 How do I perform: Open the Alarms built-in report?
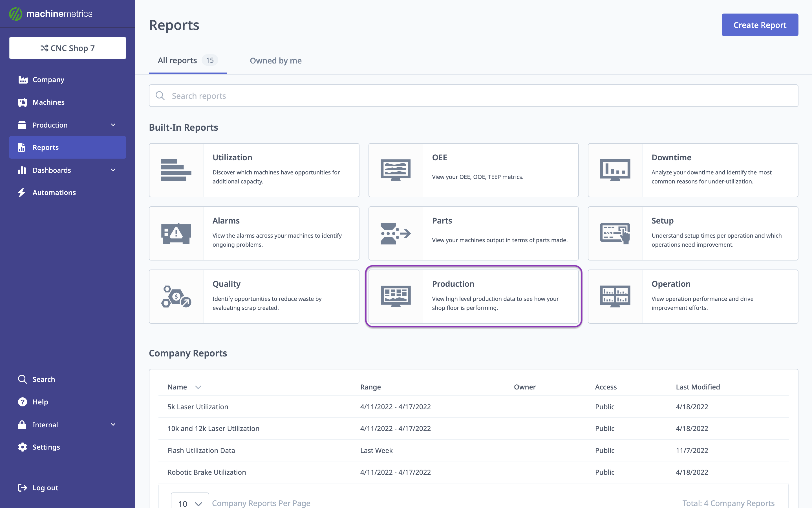(254, 233)
